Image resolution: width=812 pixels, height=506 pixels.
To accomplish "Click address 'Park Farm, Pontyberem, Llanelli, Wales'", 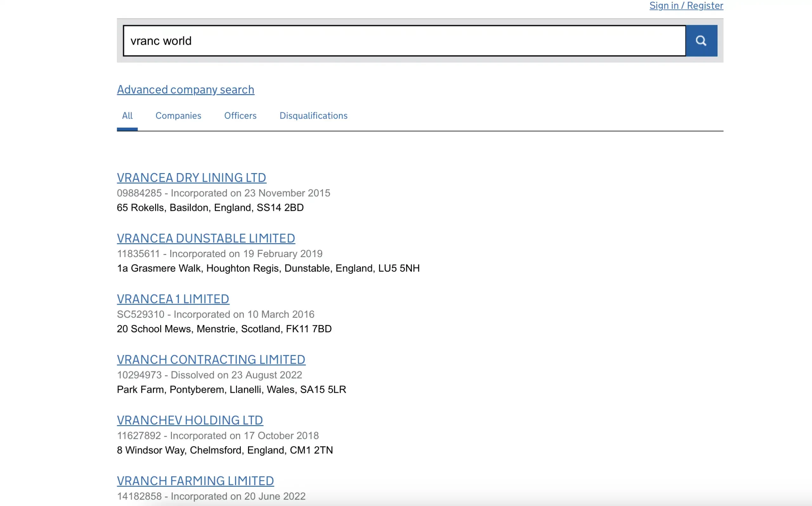I will [207, 389].
